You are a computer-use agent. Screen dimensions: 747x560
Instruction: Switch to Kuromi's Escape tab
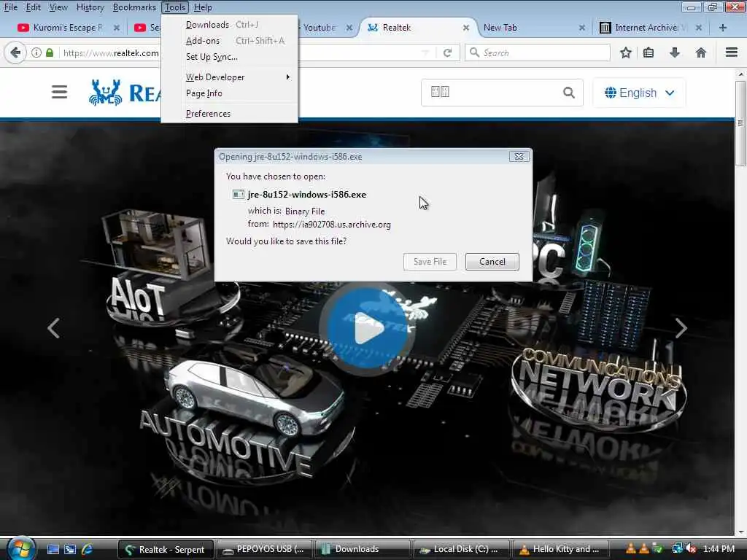66,28
